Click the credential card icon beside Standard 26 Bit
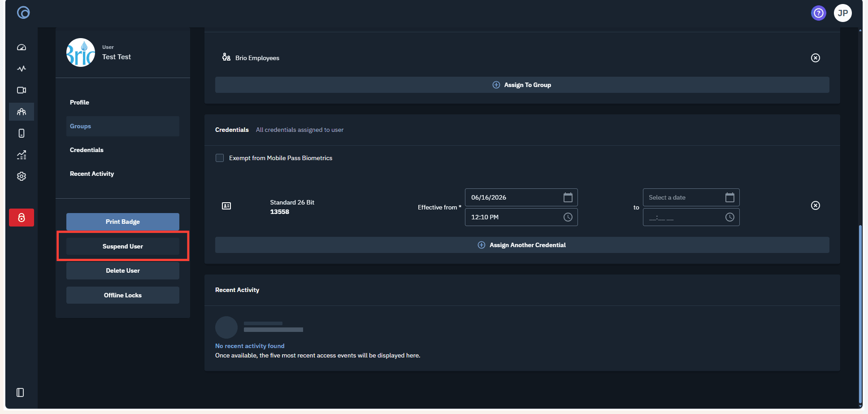This screenshot has height=414, width=868. [226, 206]
